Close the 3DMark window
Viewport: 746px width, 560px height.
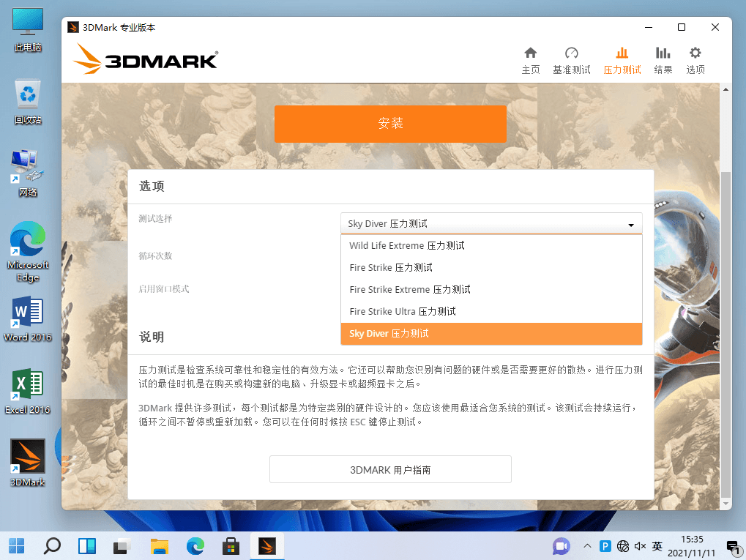[715, 27]
